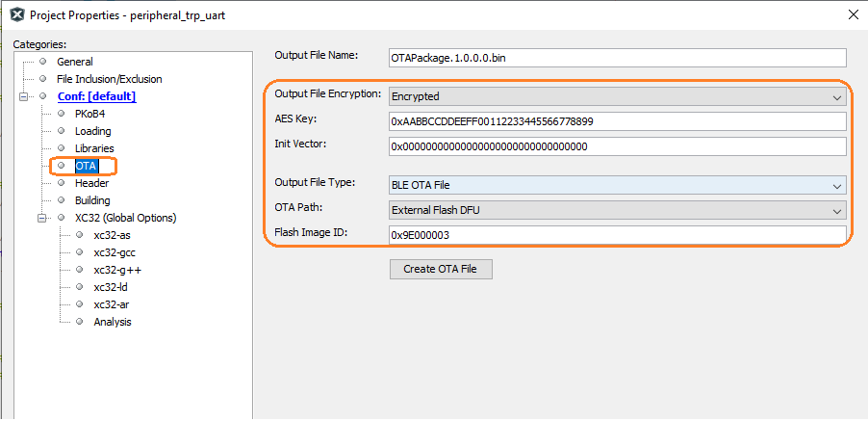Screen dimensions: 868x421
Task: Click into the AES Key field
Action: (616, 121)
